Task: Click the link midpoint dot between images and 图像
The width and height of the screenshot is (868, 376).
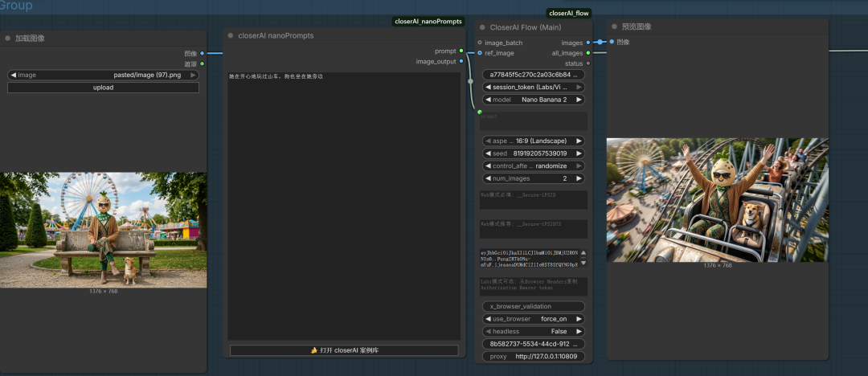Action: click(600, 42)
